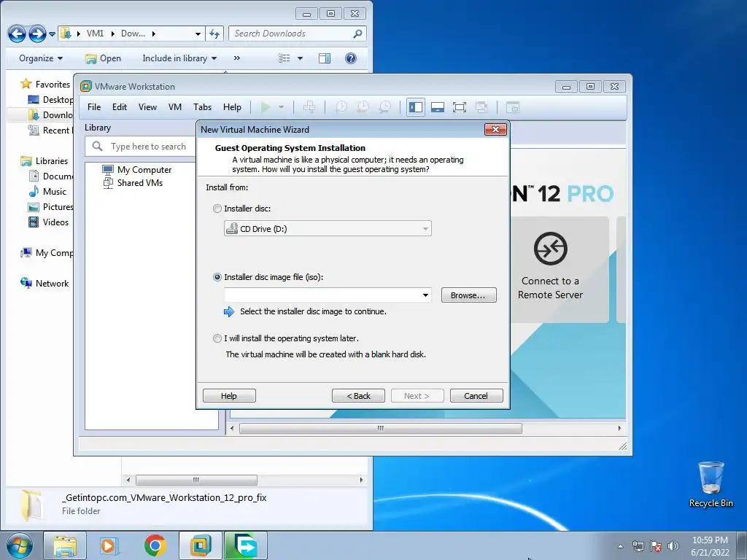Image resolution: width=747 pixels, height=560 pixels.
Task: Open the View menu in VMware Workstation
Action: pyautogui.click(x=147, y=107)
